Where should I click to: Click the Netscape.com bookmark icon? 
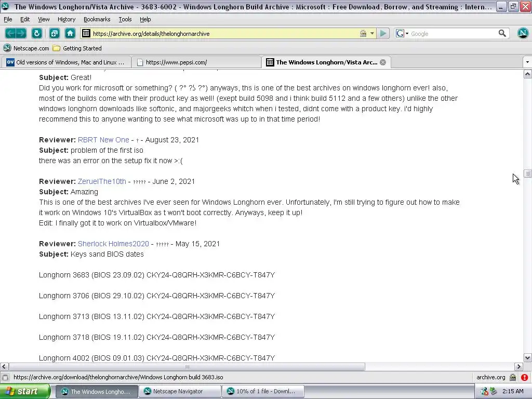7,48
